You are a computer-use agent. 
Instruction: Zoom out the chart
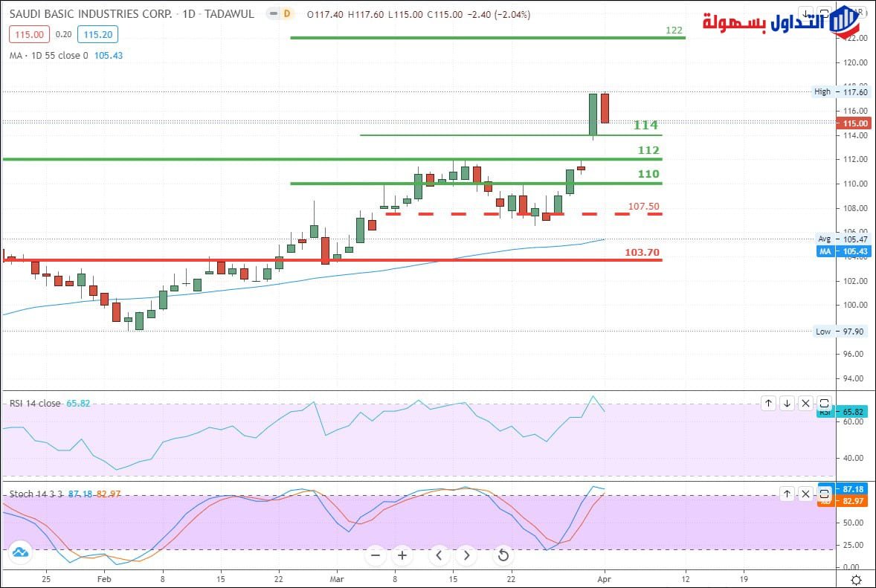(376, 555)
